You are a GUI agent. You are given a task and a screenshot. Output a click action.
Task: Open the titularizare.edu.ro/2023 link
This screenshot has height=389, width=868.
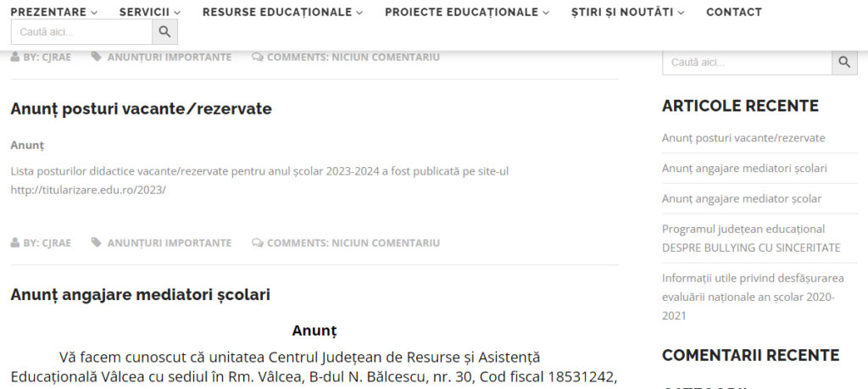coord(88,190)
